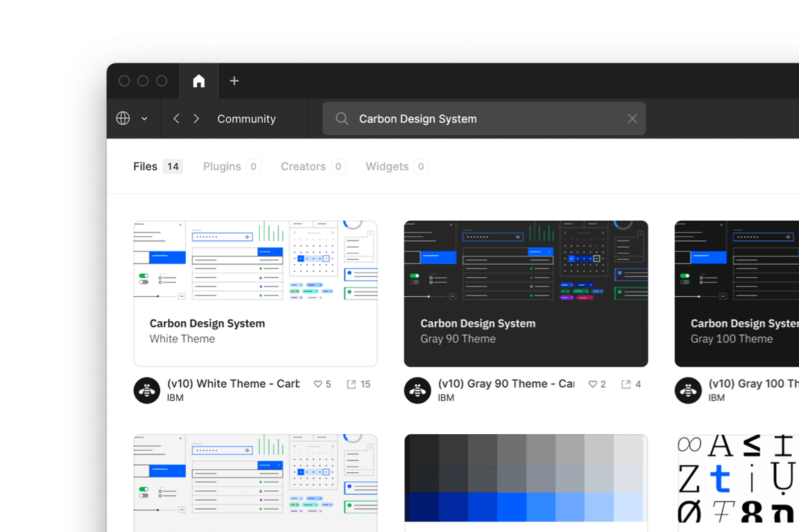
Task: Open second-row white theme component thumbnail
Action: (255, 483)
